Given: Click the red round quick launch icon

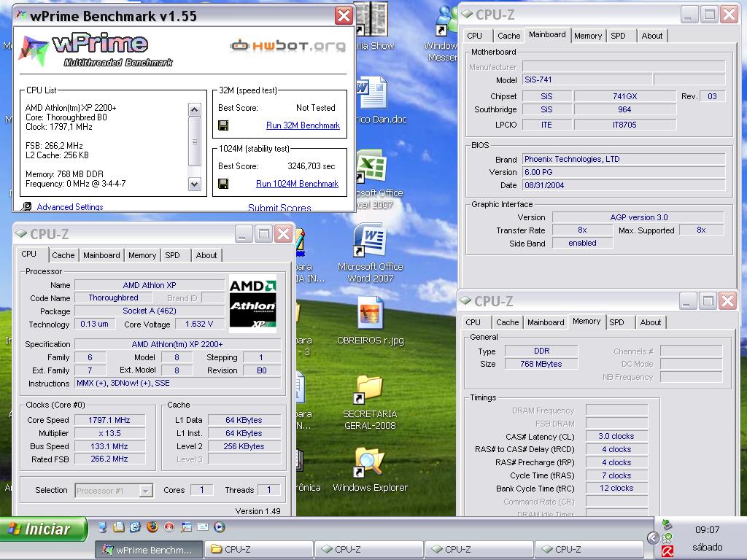Looking at the screenshot, I should pyautogui.click(x=169, y=526).
